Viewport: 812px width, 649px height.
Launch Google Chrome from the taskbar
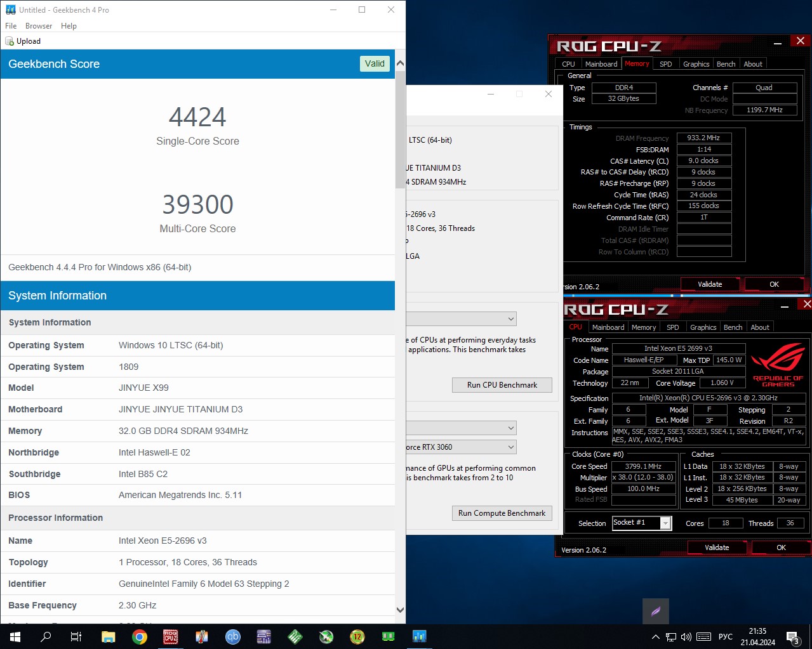pos(139,636)
